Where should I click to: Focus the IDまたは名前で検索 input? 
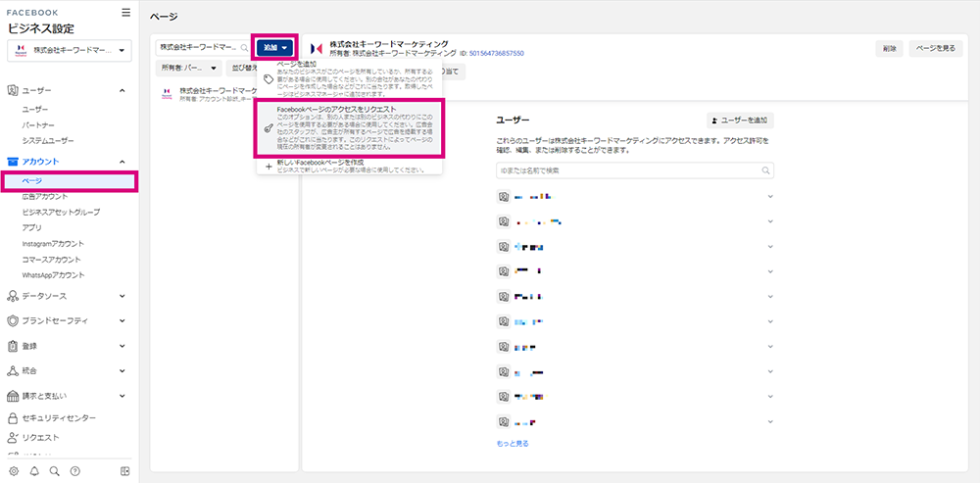pyautogui.click(x=635, y=170)
